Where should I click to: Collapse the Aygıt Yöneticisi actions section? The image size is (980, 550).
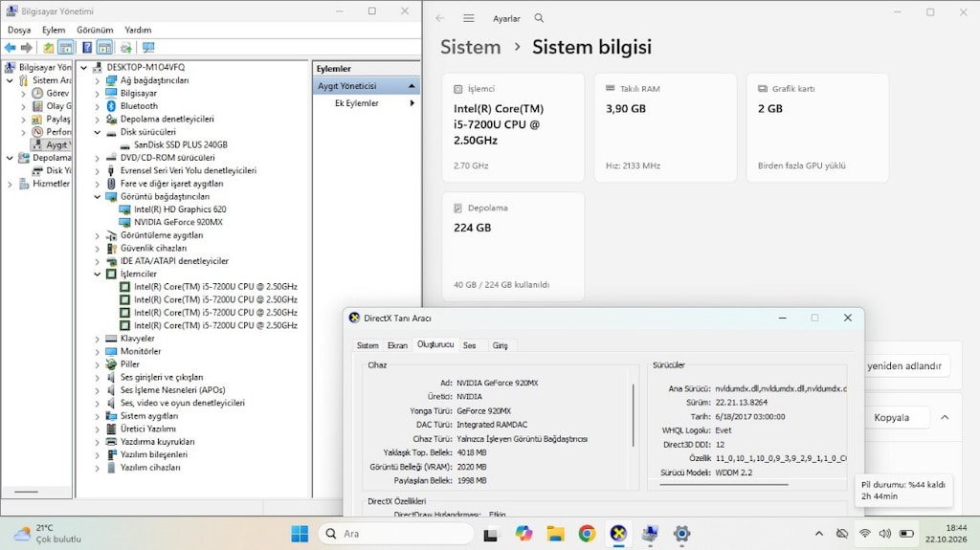(x=412, y=86)
